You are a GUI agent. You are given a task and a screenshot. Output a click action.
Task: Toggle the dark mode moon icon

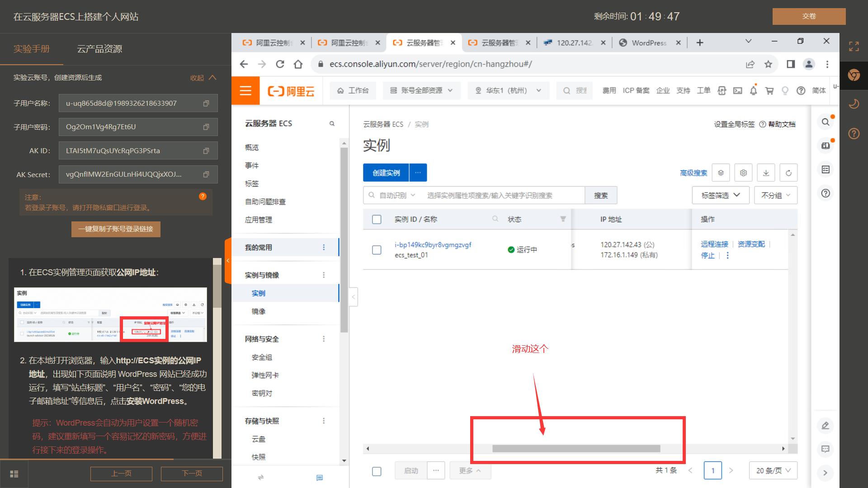(x=854, y=104)
